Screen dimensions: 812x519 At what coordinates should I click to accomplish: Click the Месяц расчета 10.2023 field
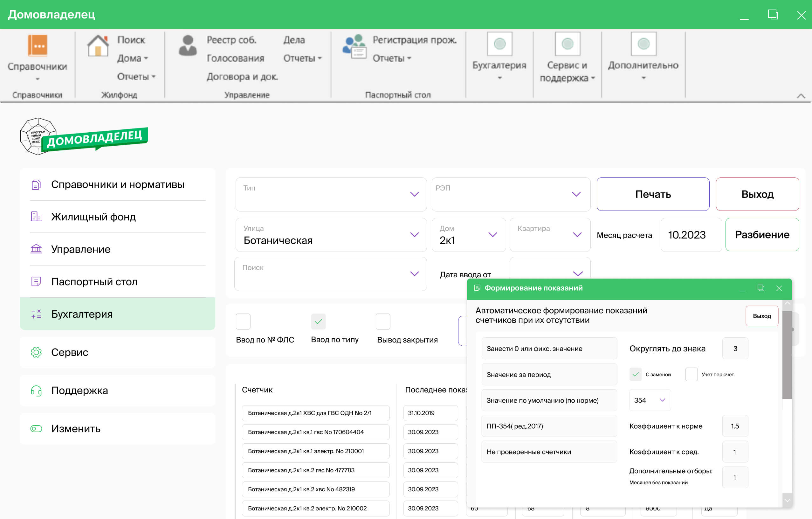point(690,235)
